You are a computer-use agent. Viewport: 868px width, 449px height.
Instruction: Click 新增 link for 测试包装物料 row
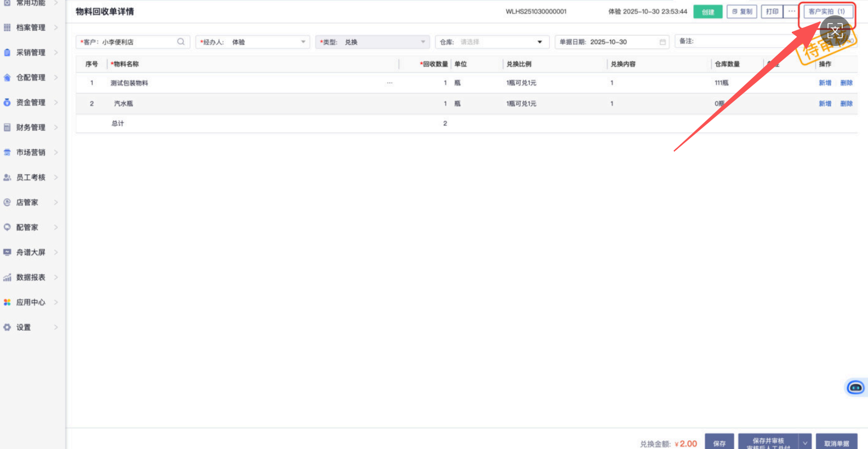click(x=825, y=83)
